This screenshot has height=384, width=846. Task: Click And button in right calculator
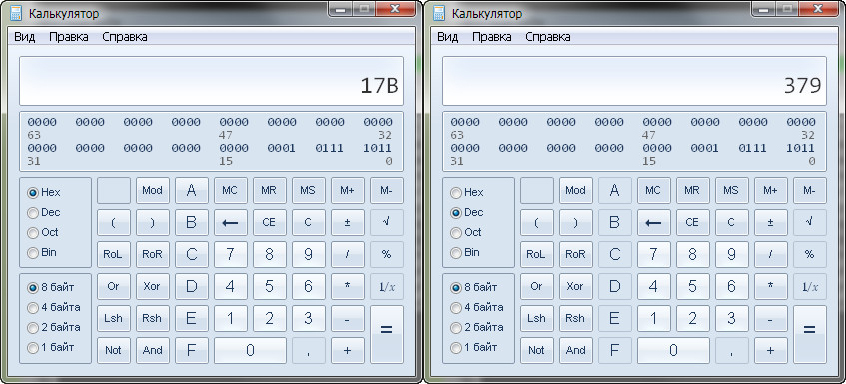point(575,351)
